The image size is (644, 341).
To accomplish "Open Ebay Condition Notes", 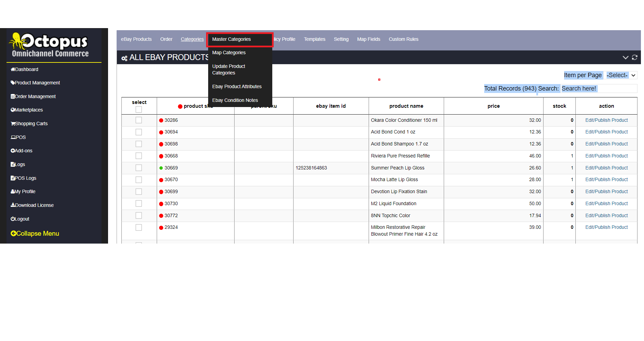I will 235,100.
